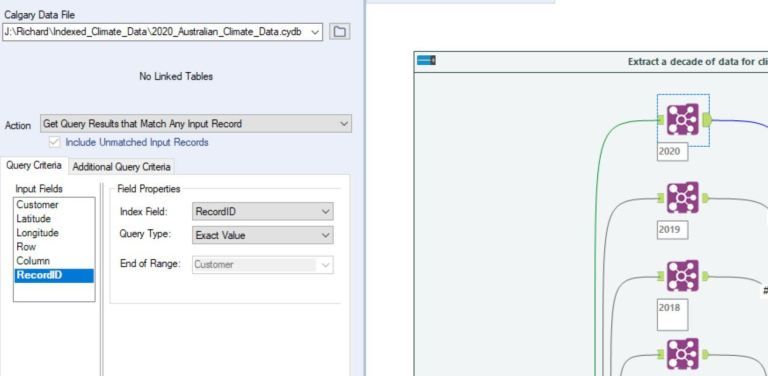Click output anchor of 2019 Calgary Join
This screenshot has height=376, width=768.
coord(705,198)
